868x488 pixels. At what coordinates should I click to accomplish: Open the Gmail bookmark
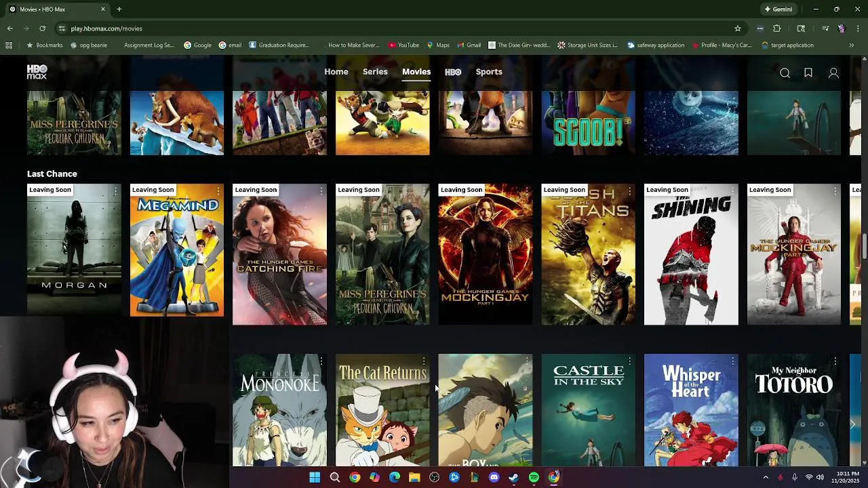469,45
